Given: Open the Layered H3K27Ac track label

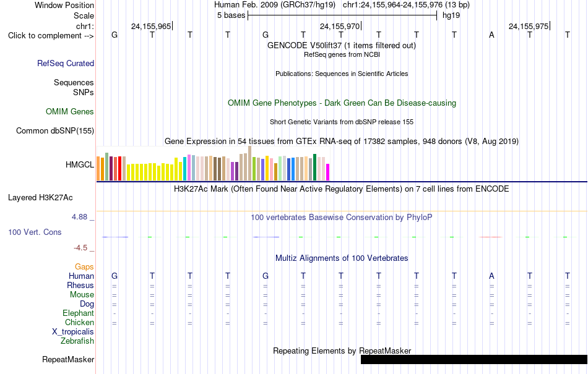Looking at the screenshot, I should click(40, 198).
